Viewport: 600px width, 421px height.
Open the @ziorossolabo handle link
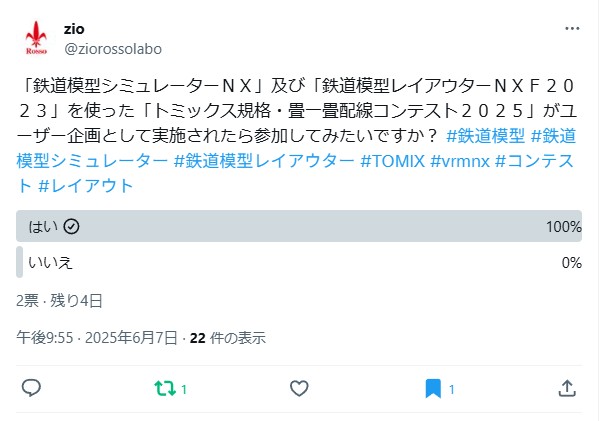pos(113,49)
